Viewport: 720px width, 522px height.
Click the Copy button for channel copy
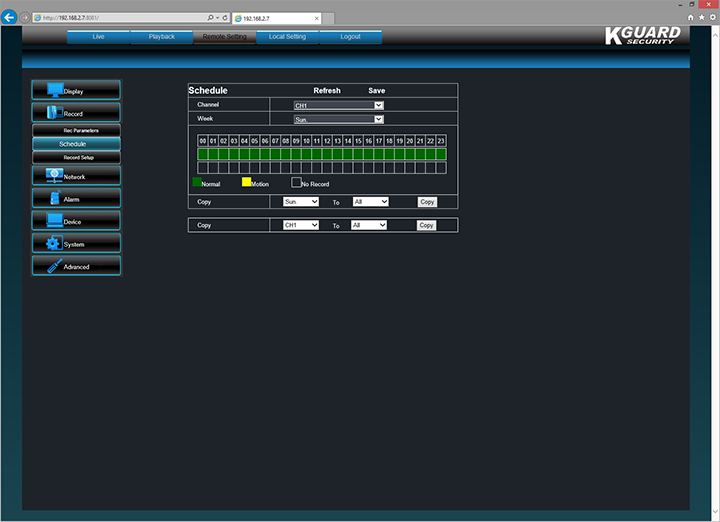426,226
